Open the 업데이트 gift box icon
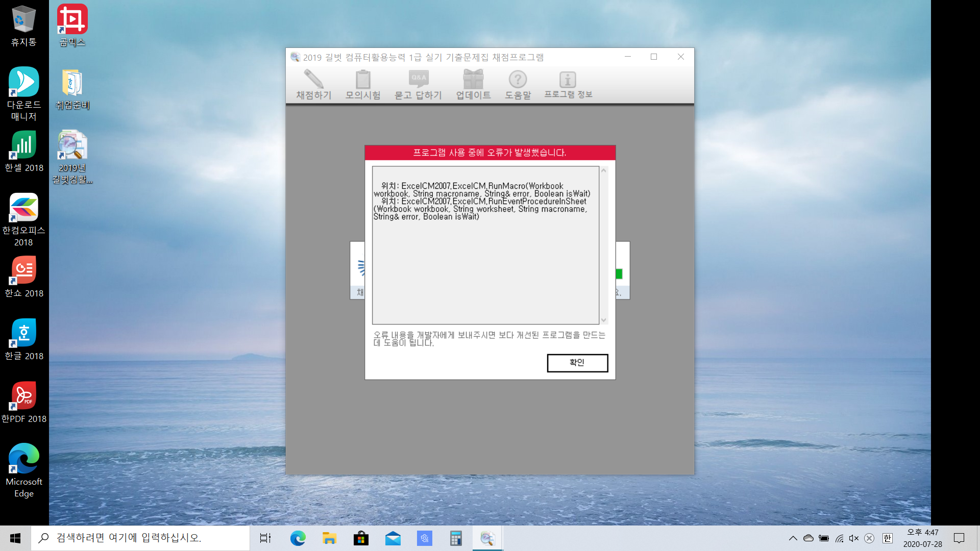The image size is (980, 551). [473, 85]
